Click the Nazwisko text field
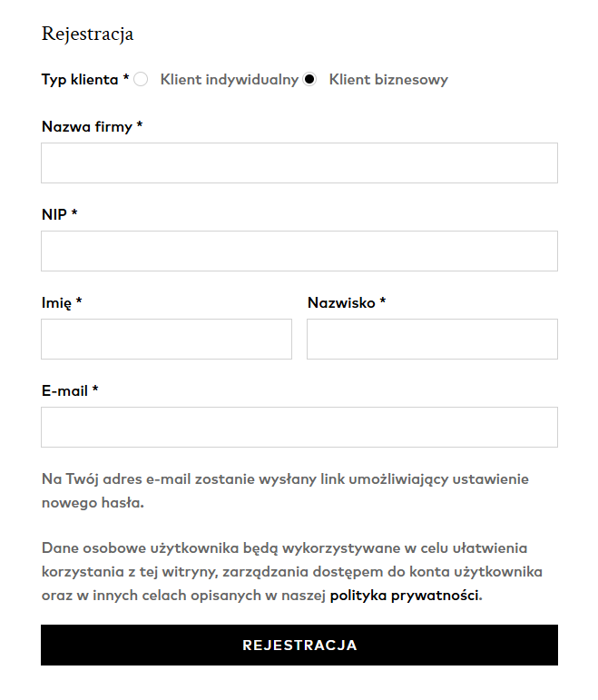Image resolution: width=598 pixels, height=700 pixels. (x=432, y=339)
